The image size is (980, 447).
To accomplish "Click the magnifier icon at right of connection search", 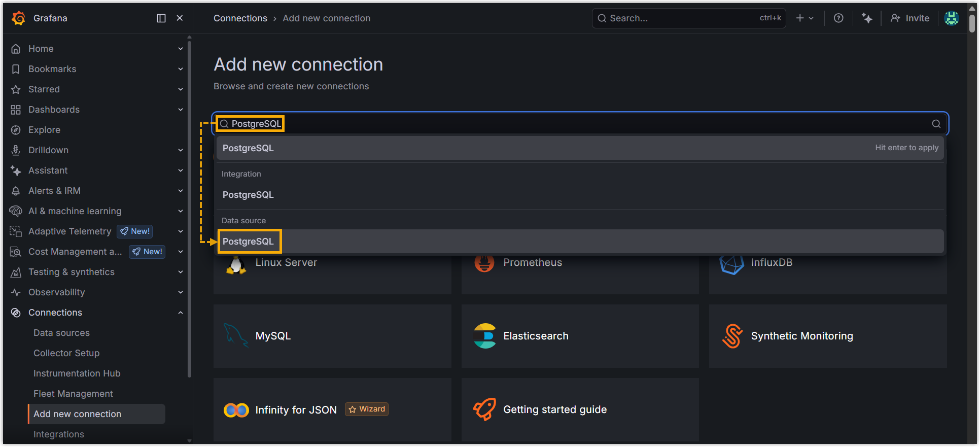I will [x=936, y=124].
